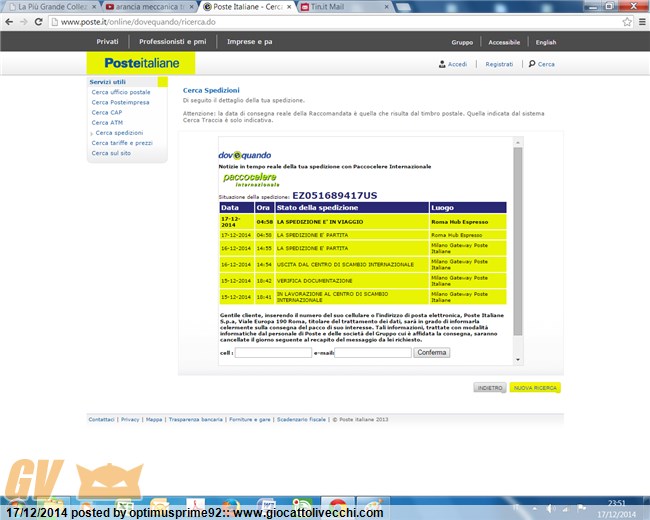Open Cerca Posteimpresa in sidebar
Screen dimensions: 650x520
120,102
